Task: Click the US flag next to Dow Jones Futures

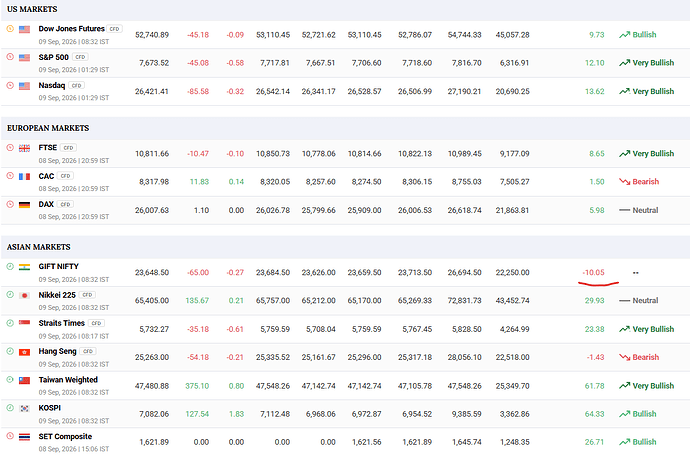Action: coord(24,29)
